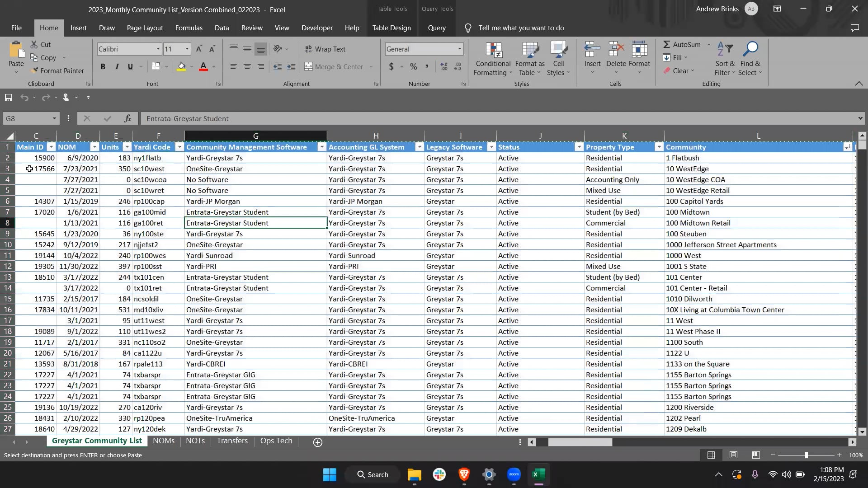Open Conditional Formatting options

click(x=492, y=58)
